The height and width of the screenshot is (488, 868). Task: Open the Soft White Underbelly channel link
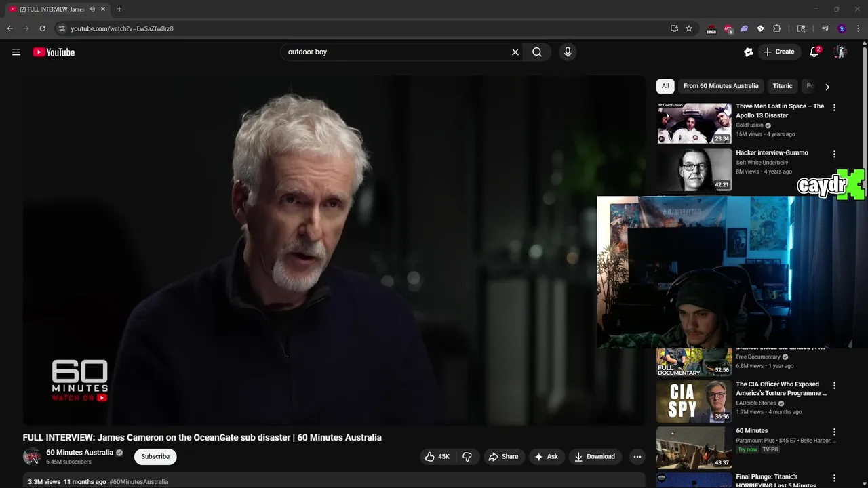(x=762, y=163)
